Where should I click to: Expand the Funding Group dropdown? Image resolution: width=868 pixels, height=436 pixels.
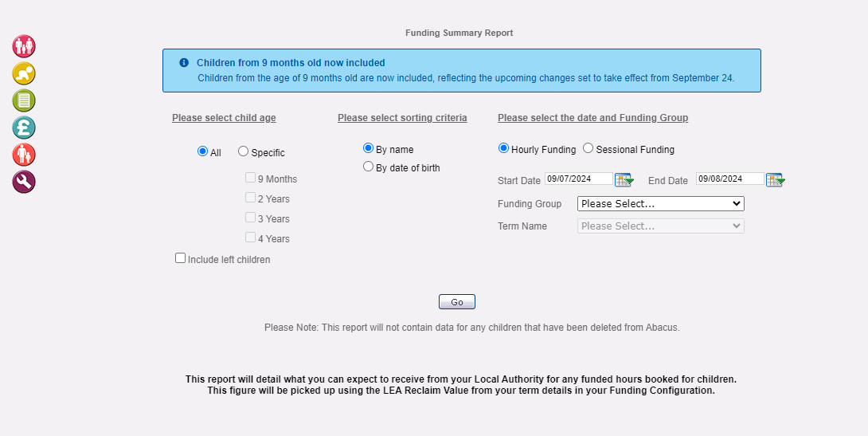661,203
